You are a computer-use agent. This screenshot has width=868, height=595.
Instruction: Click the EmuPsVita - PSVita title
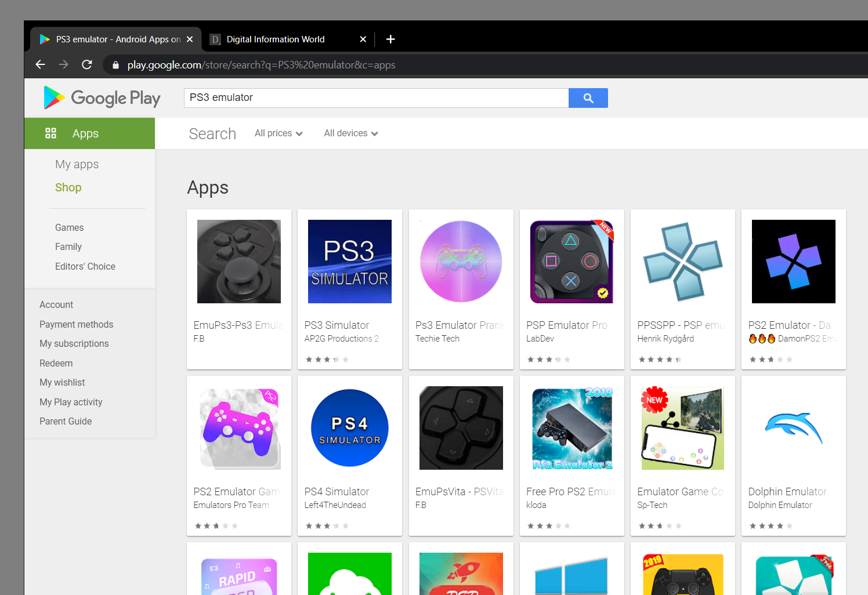pos(460,492)
